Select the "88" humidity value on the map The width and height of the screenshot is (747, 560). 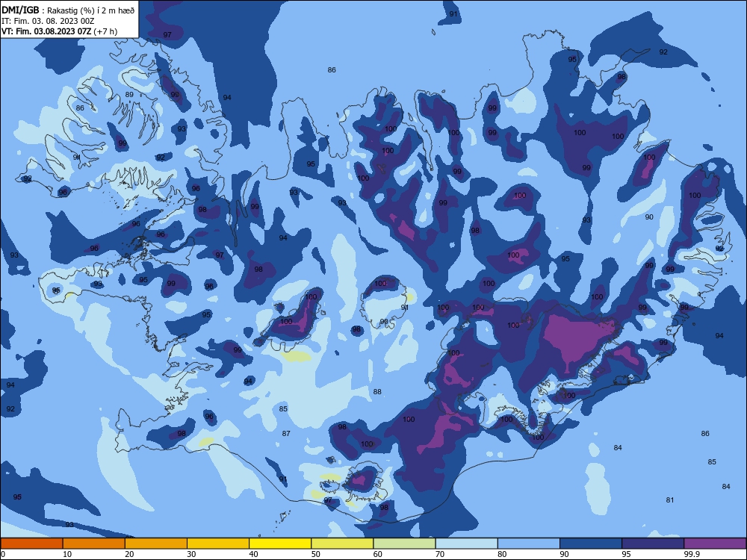(x=377, y=391)
